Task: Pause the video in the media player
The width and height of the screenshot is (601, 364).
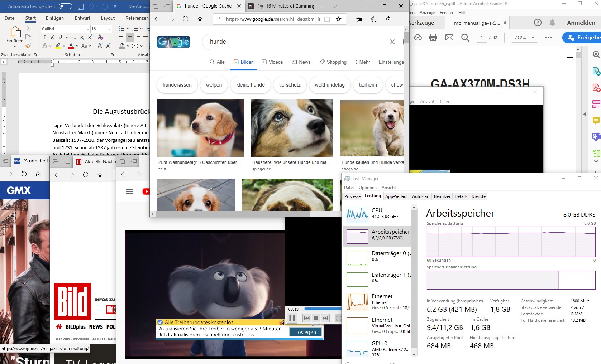Action: [x=292, y=318]
